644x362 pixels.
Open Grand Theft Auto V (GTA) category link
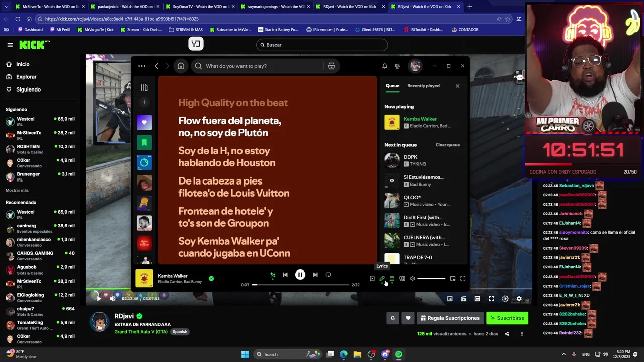click(x=141, y=332)
